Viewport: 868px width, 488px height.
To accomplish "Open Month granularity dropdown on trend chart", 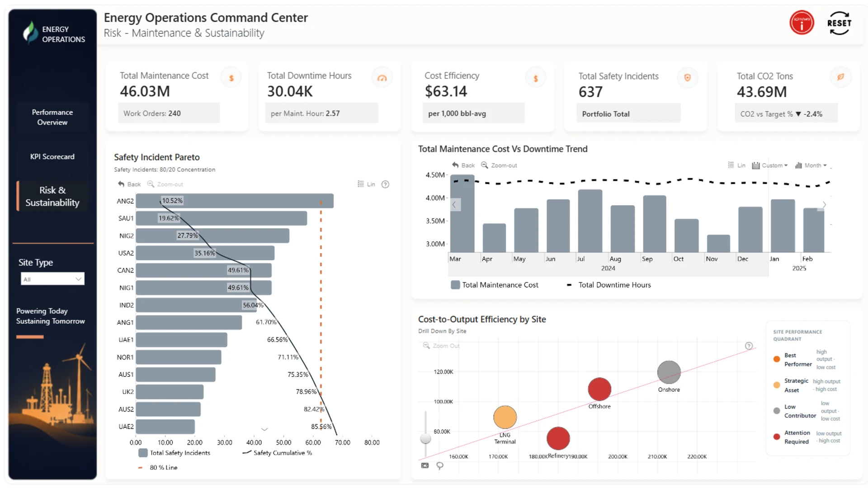I will point(811,165).
